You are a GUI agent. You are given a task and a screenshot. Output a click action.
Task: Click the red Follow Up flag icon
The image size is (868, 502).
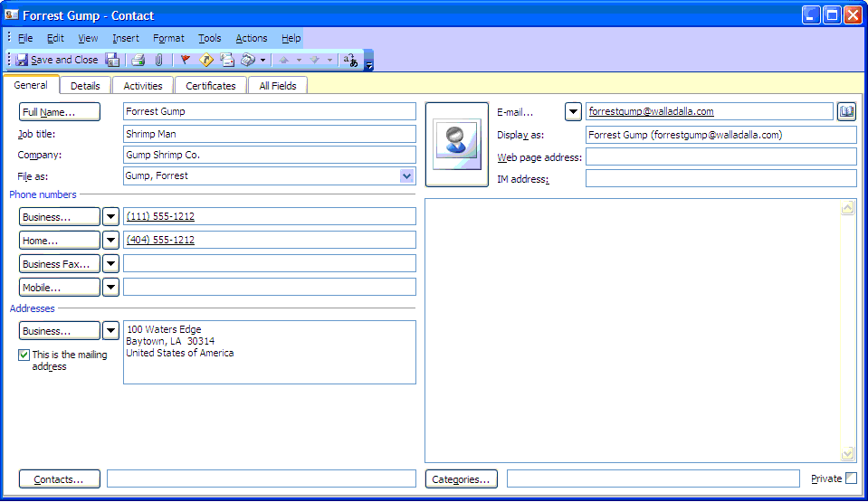pyautogui.click(x=186, y=60)
